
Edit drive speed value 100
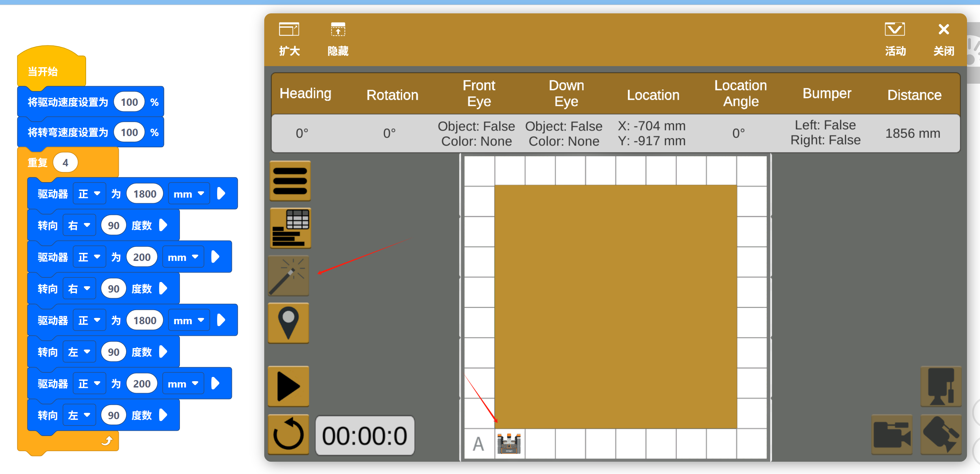129,102
